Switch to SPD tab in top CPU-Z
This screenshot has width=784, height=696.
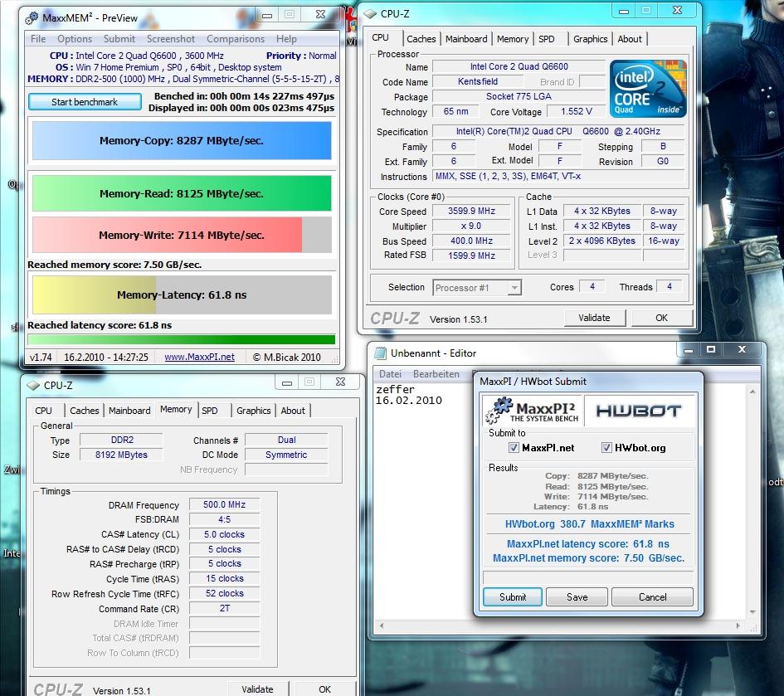(547, 39)
